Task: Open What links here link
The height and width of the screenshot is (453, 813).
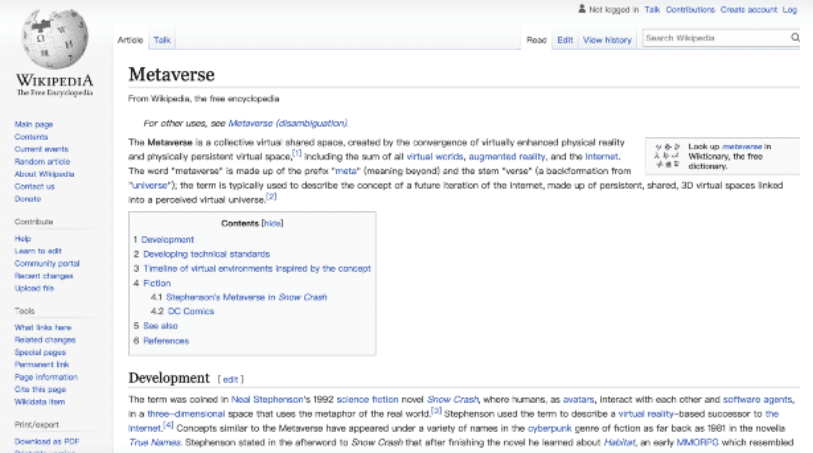Action: click(x=43, y=328)
